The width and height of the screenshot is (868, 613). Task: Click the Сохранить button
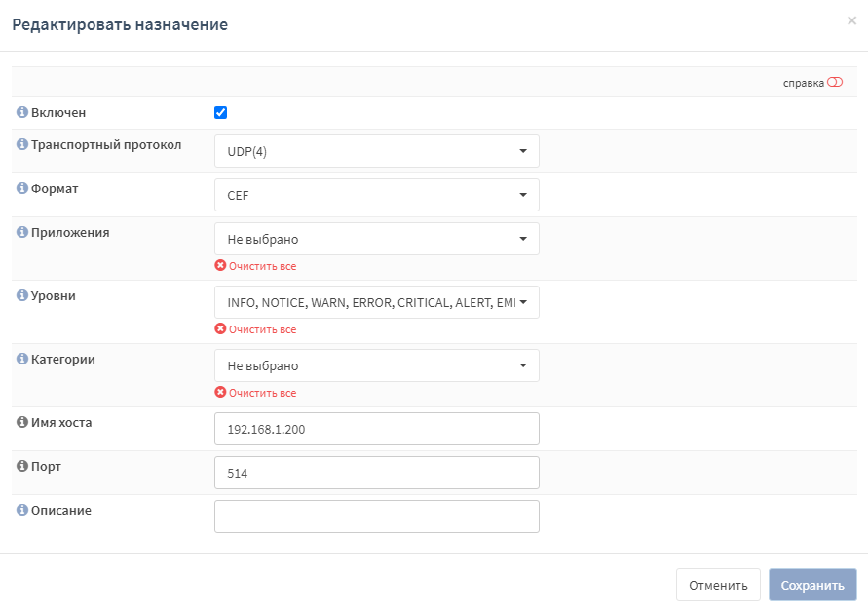(x=812, y=585)
